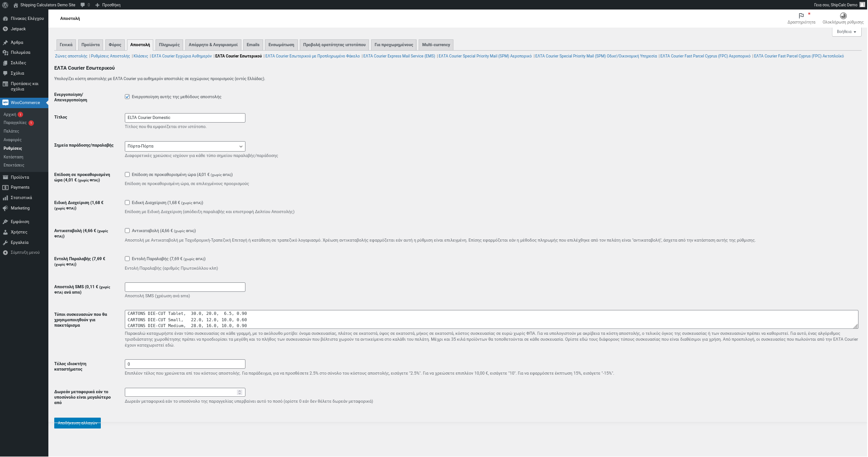Open ΕΛΤΑ Courier Express Mail Service (EMS) link
This screenshot has width=868, height=457.
tap(399, 56)
